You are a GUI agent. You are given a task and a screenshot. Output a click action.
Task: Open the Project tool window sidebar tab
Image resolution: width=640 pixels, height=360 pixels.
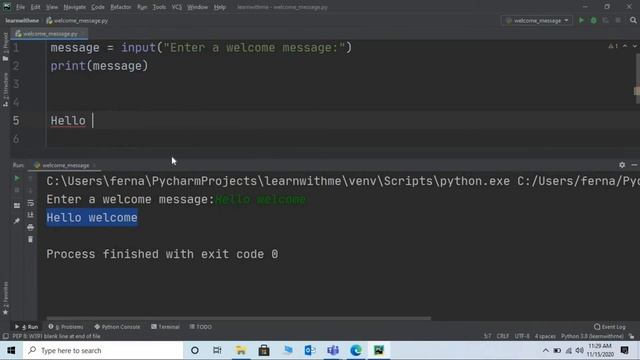pyautogui.click(x=5, y=46)
